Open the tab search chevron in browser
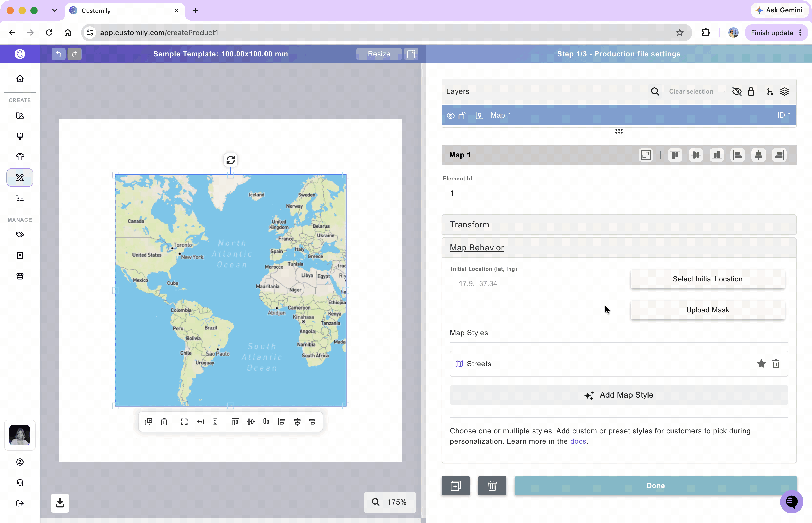Screen dimensions: 812x523 coord(55,10)
